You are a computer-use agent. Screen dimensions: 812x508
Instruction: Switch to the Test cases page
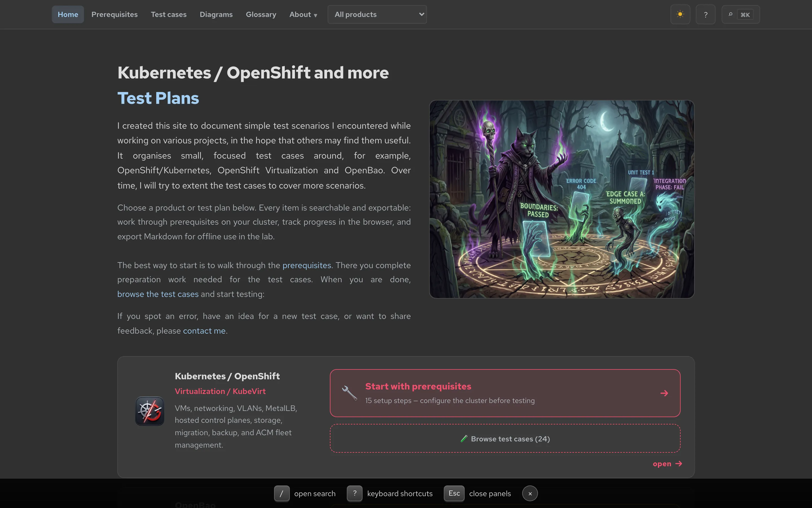[168, 14]
